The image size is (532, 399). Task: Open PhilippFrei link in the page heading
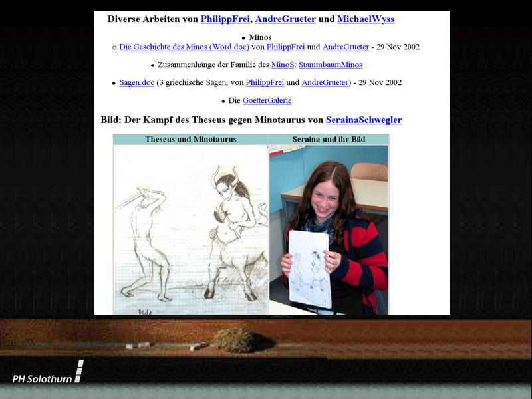225,19
